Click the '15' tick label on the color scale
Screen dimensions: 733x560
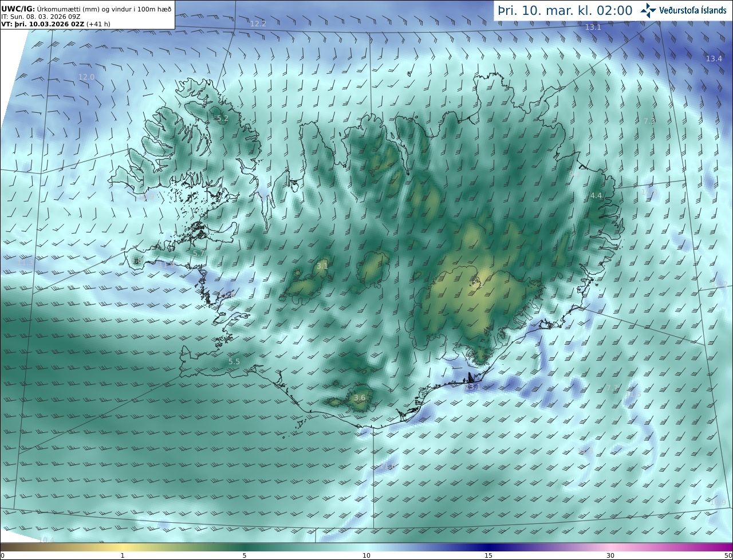pyautogui.click(x=488, y=555)
